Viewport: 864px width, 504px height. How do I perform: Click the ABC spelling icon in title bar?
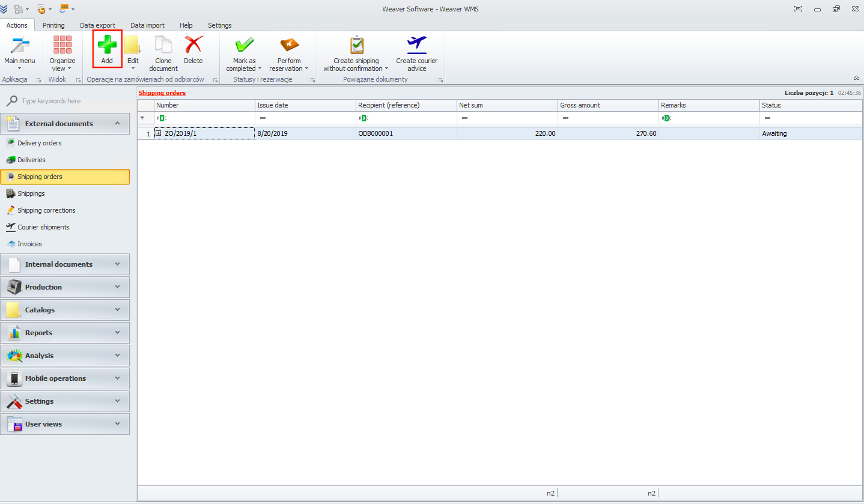click(x=64, y=9)
